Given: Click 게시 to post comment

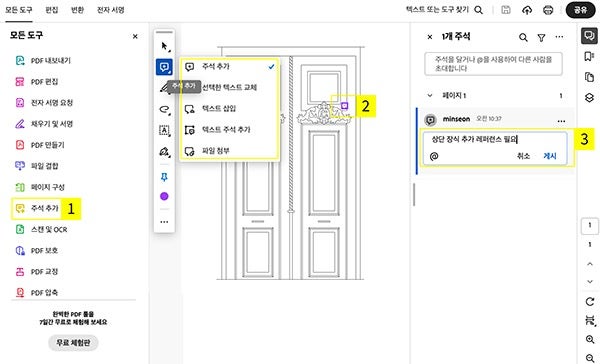Looking at the screenshot, I should coord(550,156).
